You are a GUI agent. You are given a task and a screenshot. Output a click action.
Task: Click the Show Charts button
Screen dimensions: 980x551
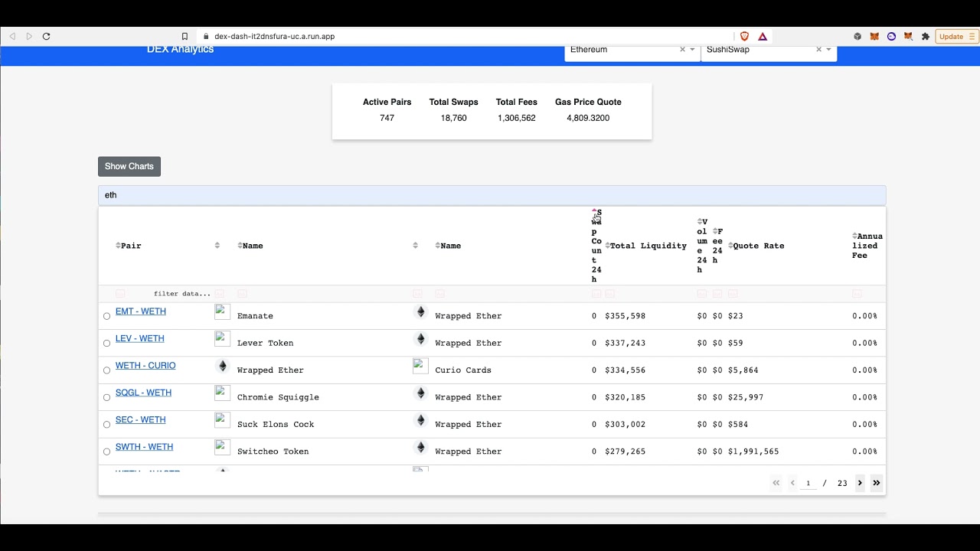coord(129,166)
